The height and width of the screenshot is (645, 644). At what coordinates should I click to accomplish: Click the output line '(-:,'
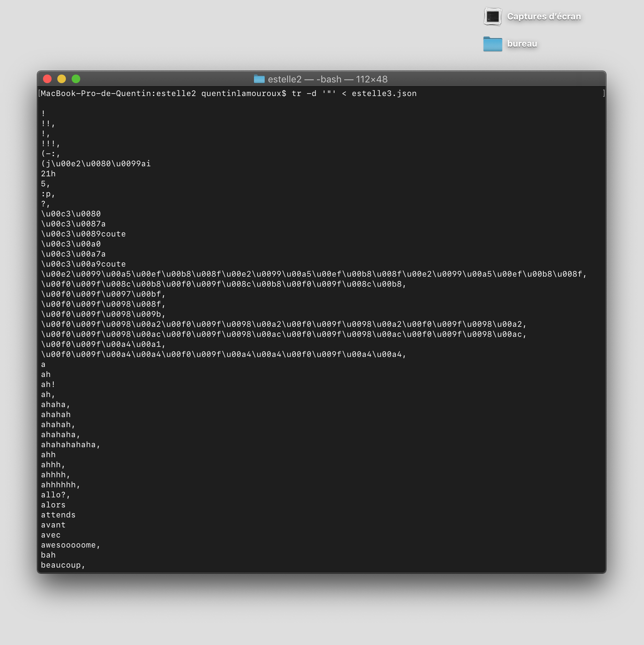click(x=51, y=154)
